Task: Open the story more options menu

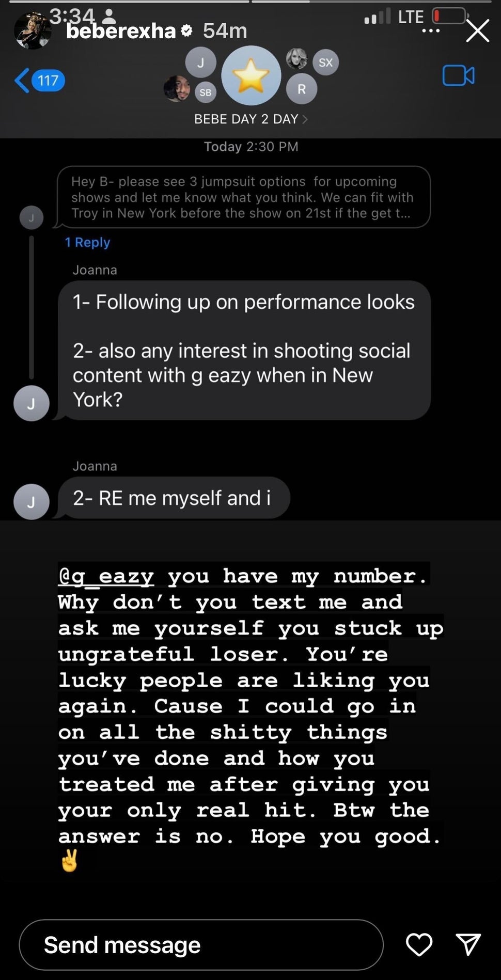Action: pyautogui.click(x=431, y=31)
